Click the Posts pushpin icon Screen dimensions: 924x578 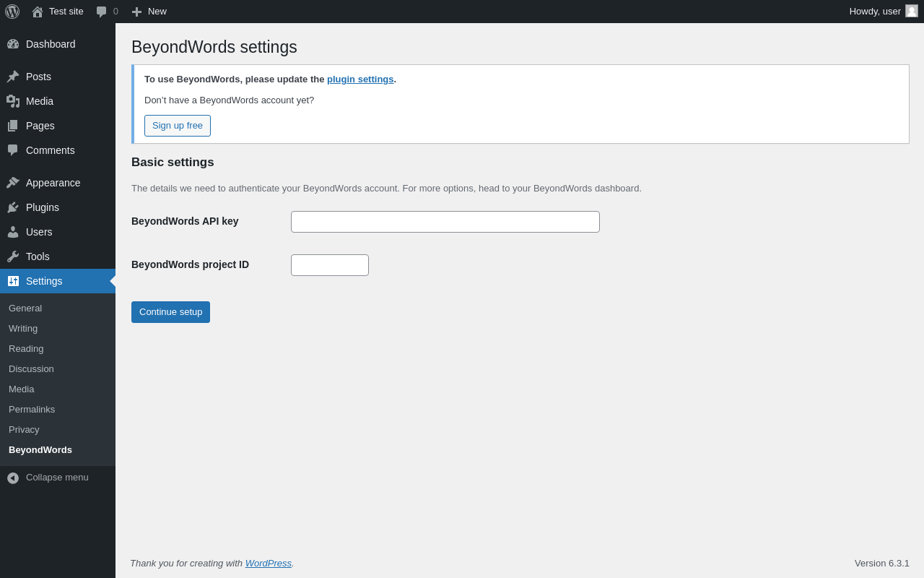(x=13, y=77)
